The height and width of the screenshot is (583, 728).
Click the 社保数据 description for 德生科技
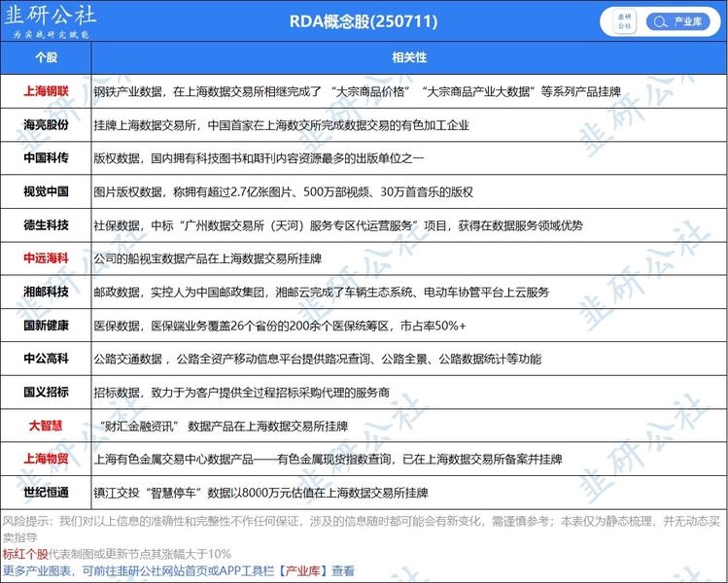[338, 225]
